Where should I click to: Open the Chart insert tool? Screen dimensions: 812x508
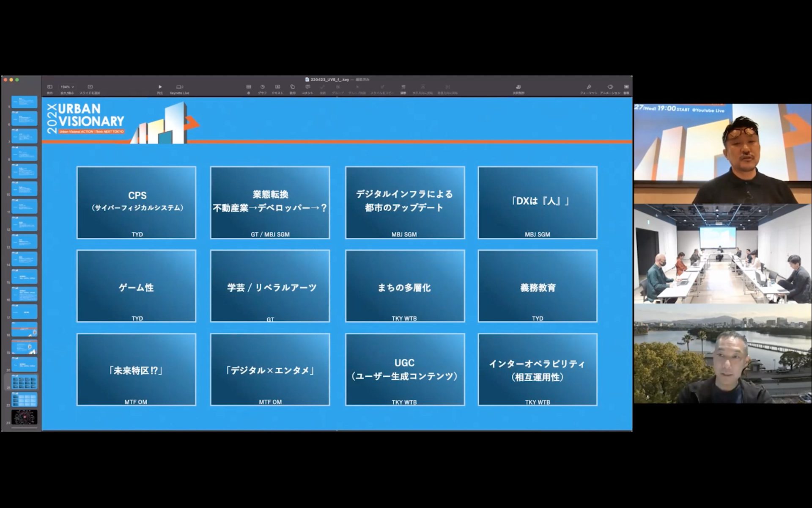262,88
